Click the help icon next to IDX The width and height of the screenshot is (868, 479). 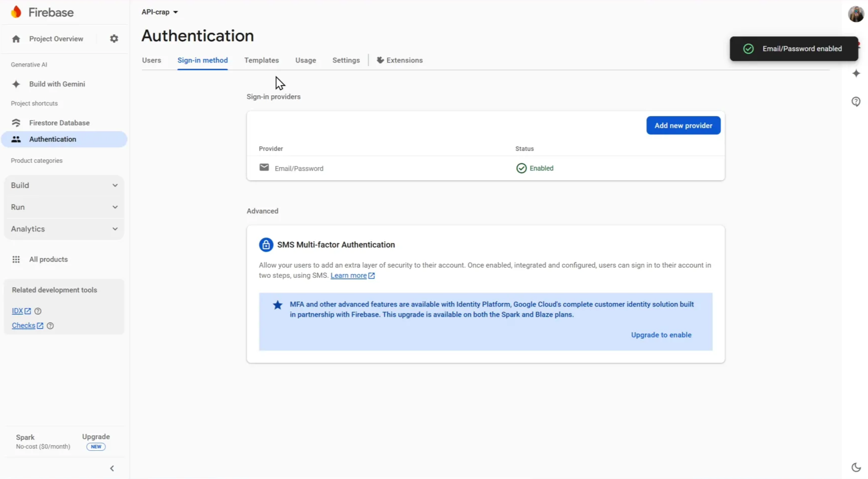pos(38,311)
